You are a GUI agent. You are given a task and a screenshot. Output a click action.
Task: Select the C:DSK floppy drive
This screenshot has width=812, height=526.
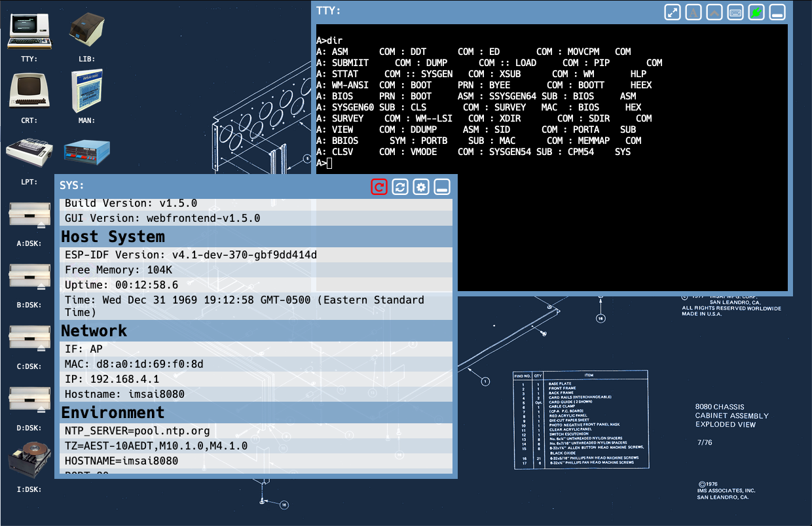coord(29,338)
